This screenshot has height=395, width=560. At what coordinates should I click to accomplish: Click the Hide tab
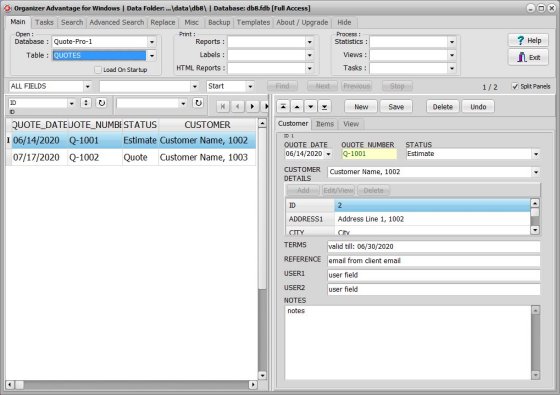click(x=344, y=22)
